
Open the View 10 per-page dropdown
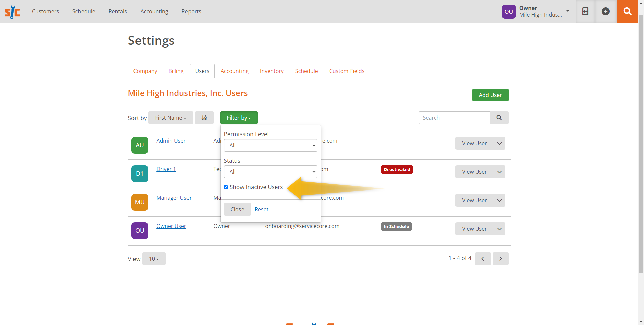[x=154, y=259]
